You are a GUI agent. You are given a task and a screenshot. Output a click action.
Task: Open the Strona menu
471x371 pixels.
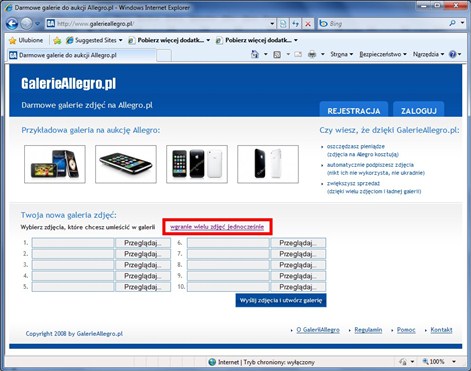(x=341, y=54)
